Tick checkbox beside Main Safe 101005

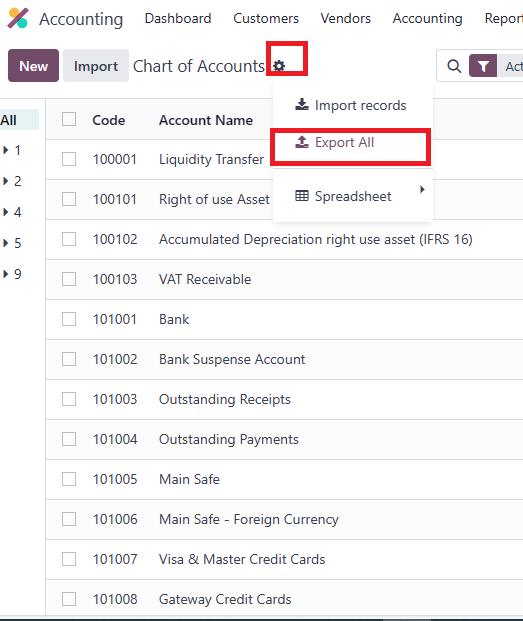coord(69,479)
